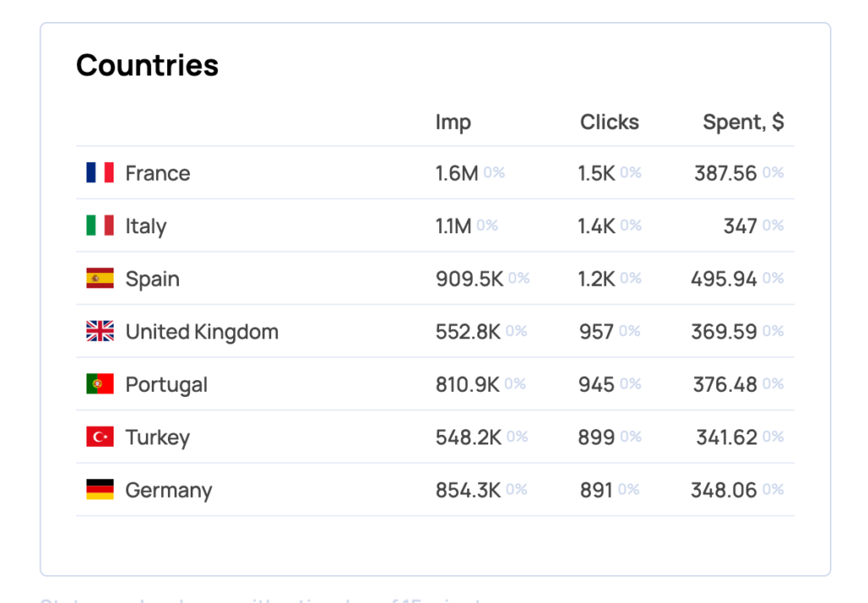Viewport: 868px width, 603px height.
Task: Click the Spain flag icon
Action: 100,278
